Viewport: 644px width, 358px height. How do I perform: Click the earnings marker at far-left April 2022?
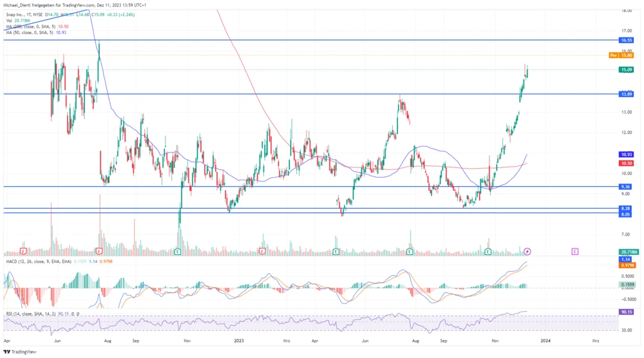click(x=23, y=250)
